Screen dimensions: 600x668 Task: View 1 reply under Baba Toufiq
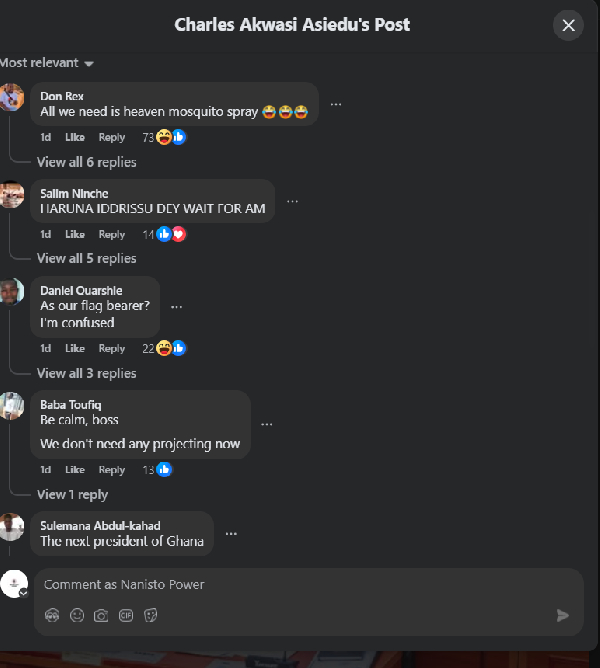pyautogui.click(x=72, y=494)
